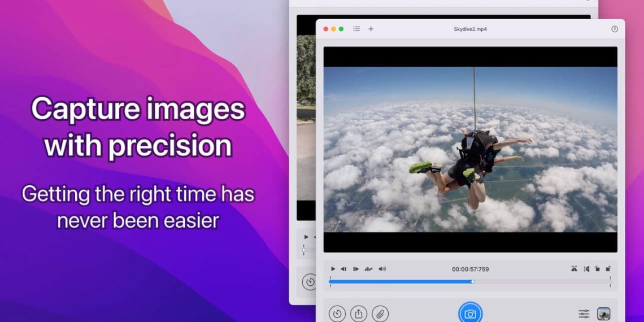
Task: Click the rotate right icon
Action: [608, 269]
